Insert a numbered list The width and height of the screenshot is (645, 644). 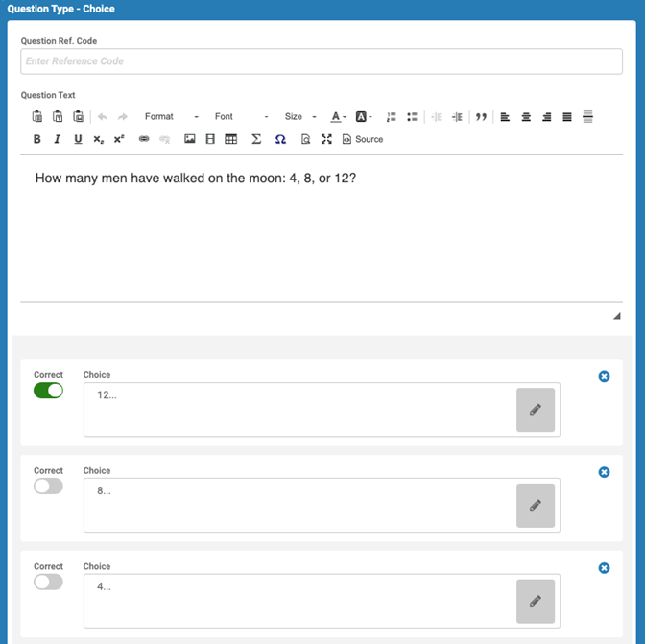(x=392, y=117)
